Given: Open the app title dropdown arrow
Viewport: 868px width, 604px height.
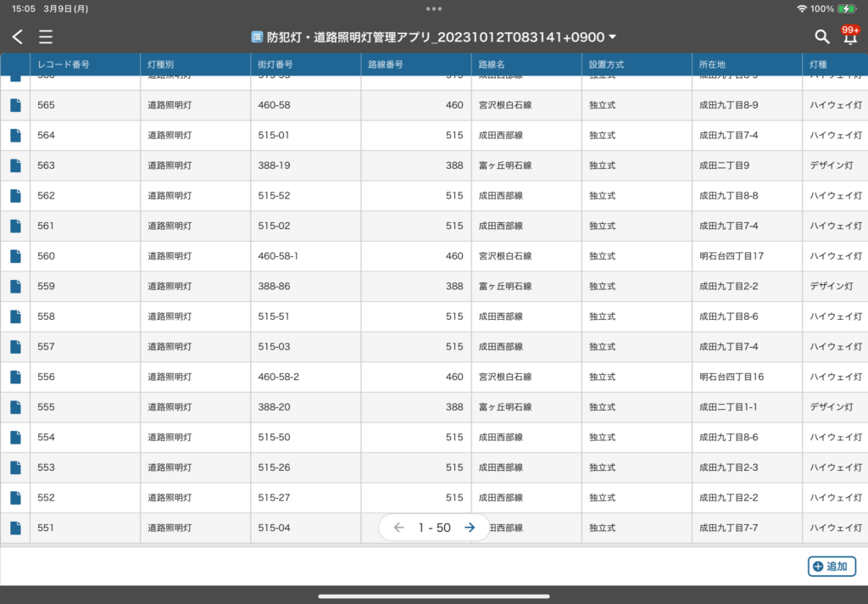Looking at the screenshot, I should pyautogui.click(x=613, y=36).
